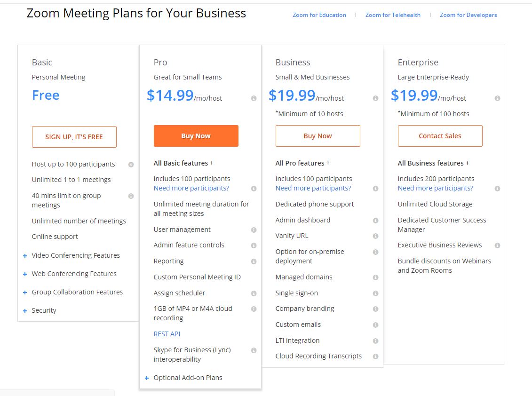Click info icon beside Executive Business Reviews
The height and width of the screenshot is (396, 532).
[497, 246]
